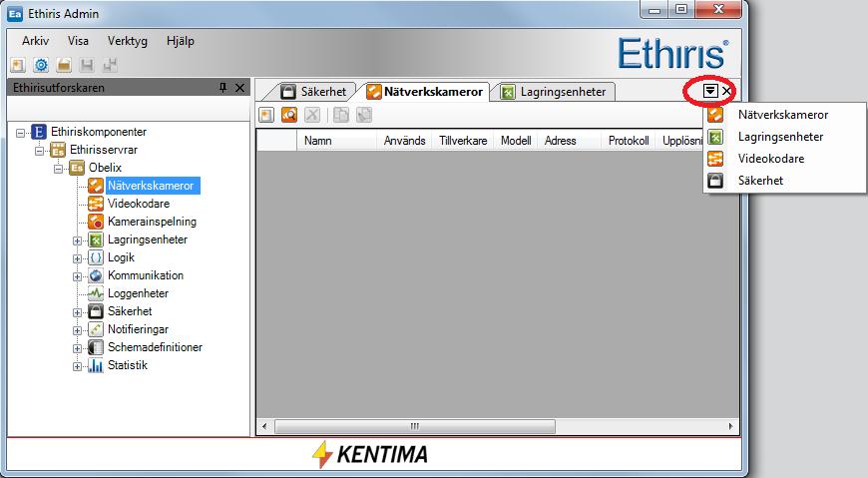Sort by the Namn column header

pos(336,141)
